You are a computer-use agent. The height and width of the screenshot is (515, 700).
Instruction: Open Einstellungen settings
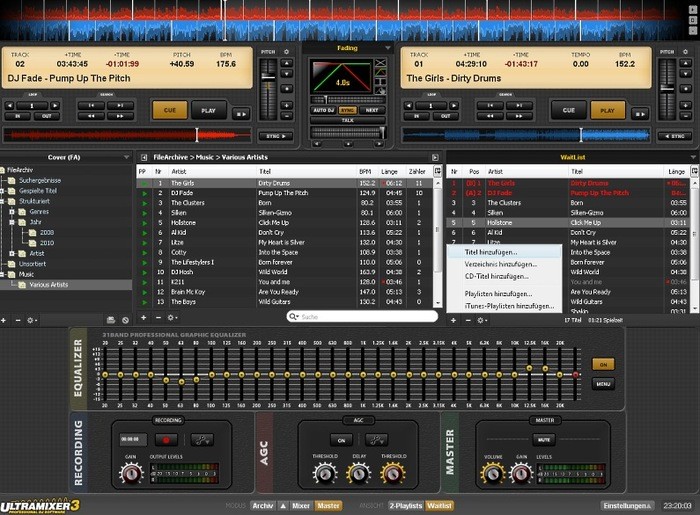627,506
